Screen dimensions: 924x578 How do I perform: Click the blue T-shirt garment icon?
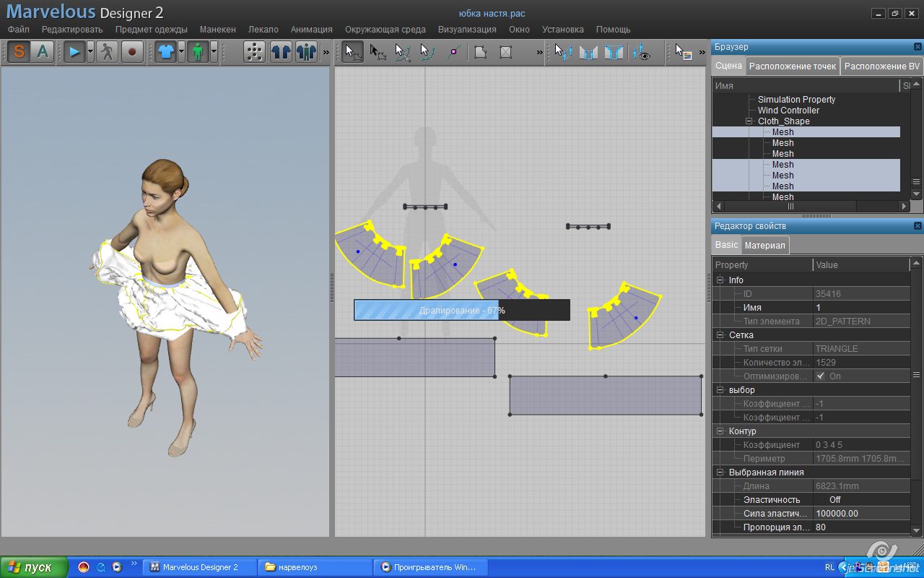(x=165, y=52)
